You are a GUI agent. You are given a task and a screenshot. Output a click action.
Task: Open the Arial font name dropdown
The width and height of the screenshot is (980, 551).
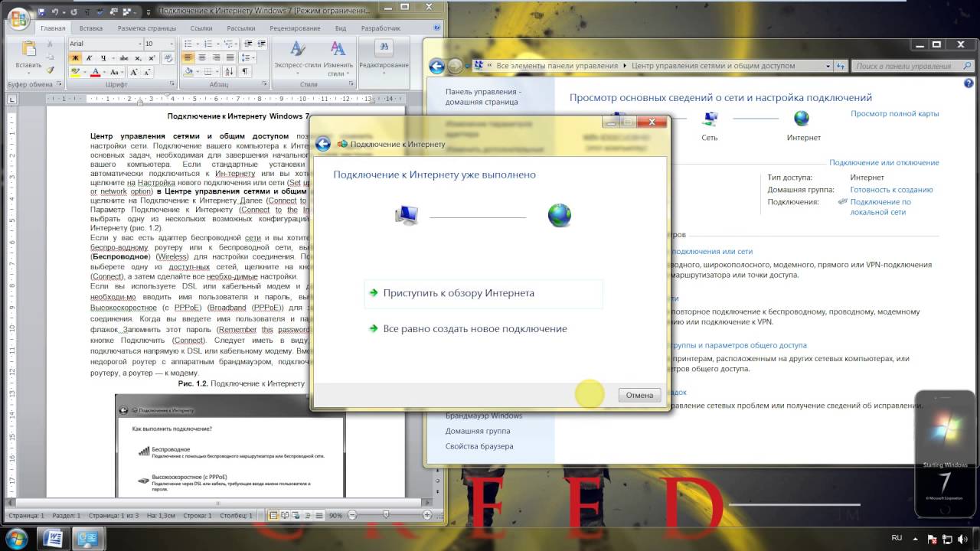139,44
